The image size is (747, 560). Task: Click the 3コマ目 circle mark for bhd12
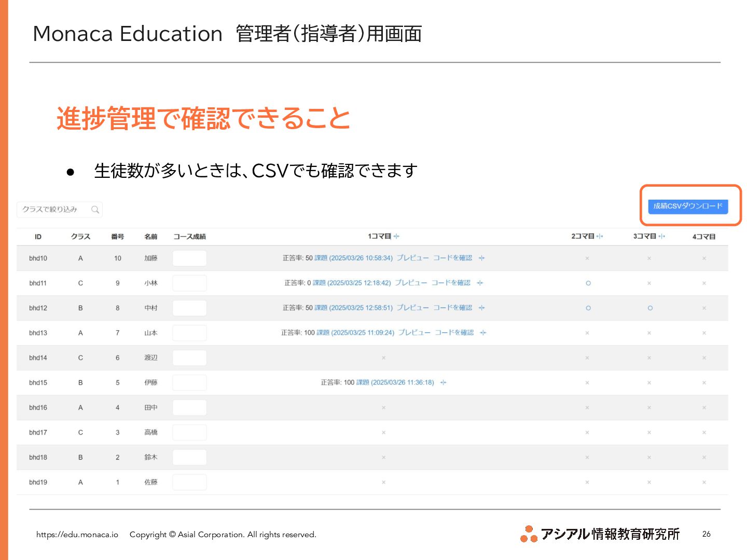pos(650,308)
